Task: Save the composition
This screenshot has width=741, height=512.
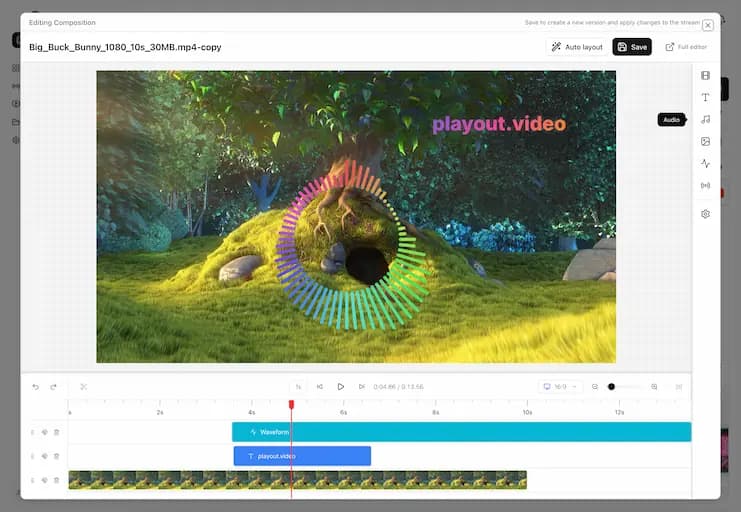Action: pos(632,47)
